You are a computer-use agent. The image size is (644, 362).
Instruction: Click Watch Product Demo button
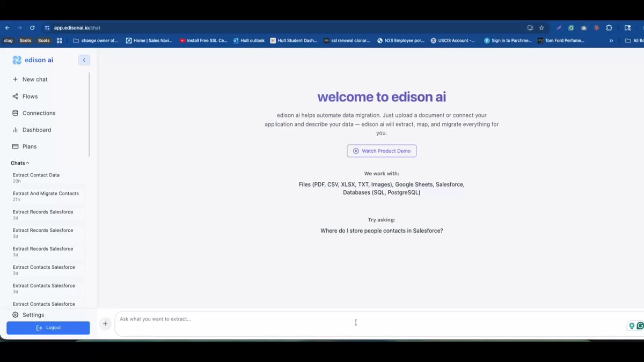click(382, 151)
